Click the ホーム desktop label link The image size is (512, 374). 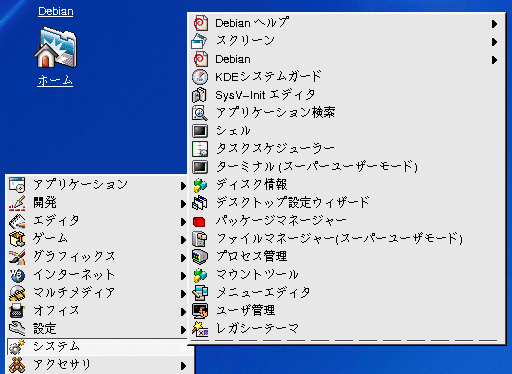pos(55,80)
